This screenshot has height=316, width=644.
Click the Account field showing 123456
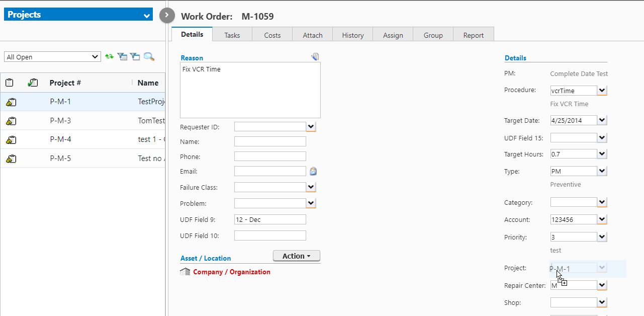point(574,219)
